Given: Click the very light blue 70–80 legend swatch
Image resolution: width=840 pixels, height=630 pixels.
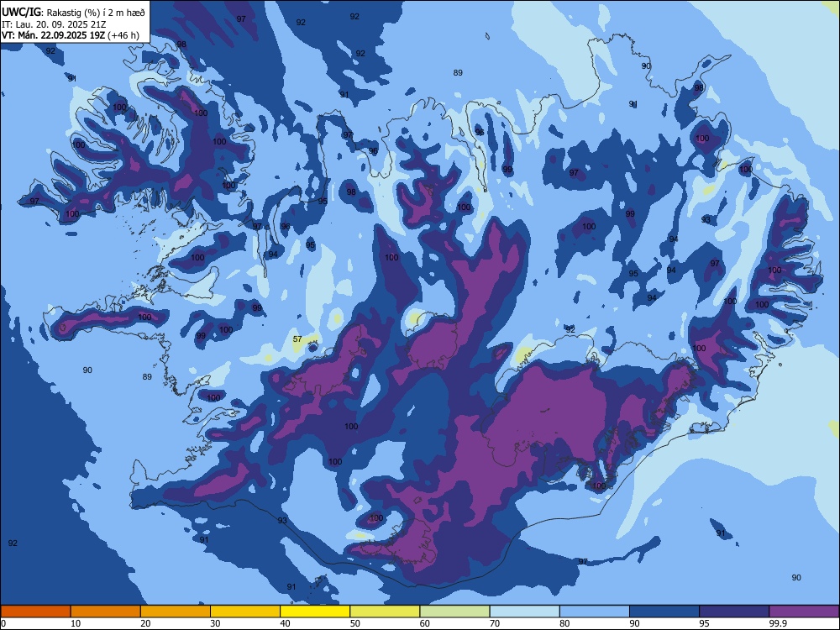Looking at the screenshot, I should 524,612.
